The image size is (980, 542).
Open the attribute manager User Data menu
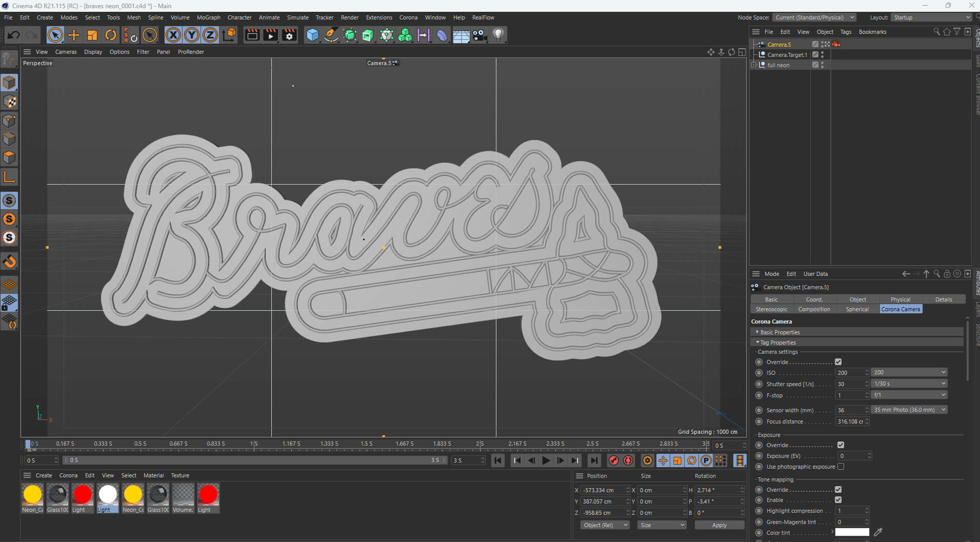pos(815,274)
